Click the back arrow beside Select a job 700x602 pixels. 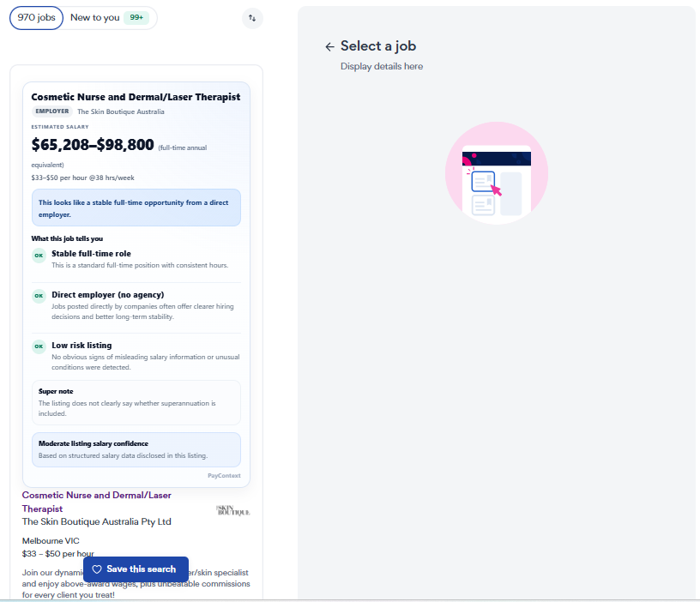pos(330,46)
